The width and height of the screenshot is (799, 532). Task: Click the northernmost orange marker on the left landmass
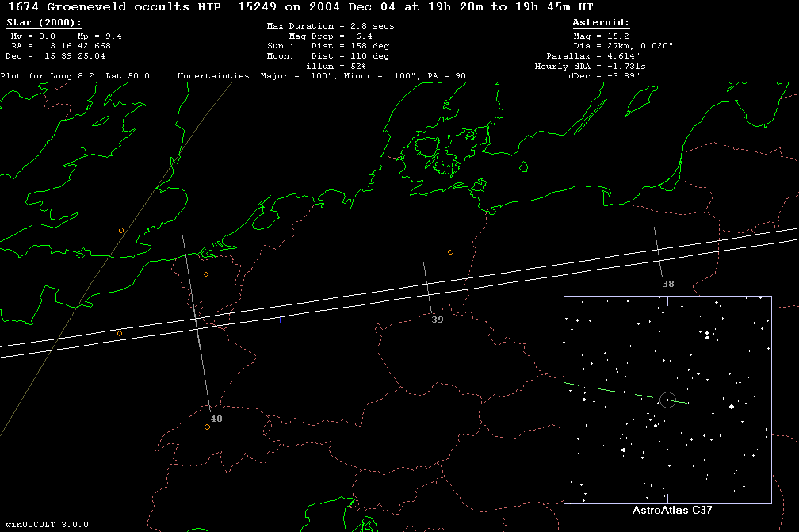click(121, 230)
